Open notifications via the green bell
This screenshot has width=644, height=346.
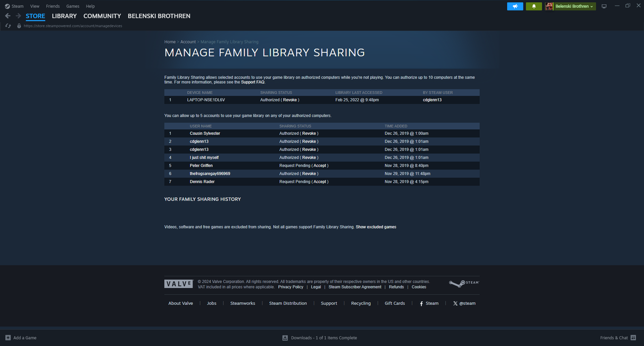click(x=534, y=6)
